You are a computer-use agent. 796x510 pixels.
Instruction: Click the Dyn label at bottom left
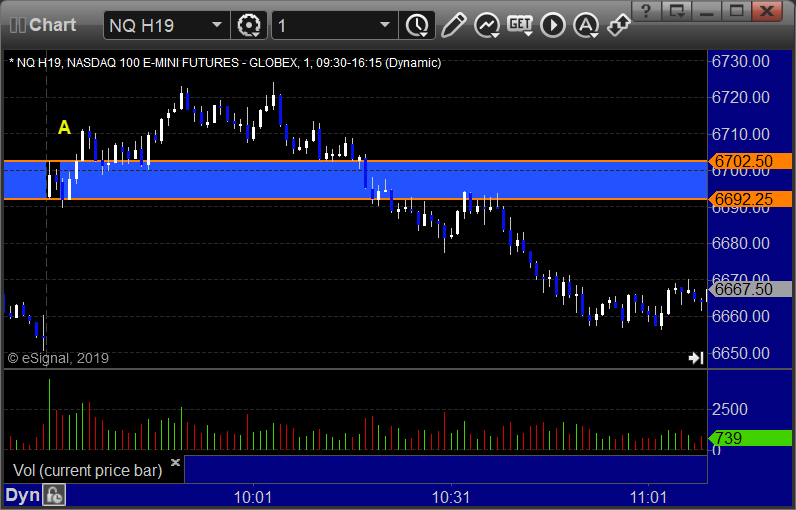(x=22, y=495)
